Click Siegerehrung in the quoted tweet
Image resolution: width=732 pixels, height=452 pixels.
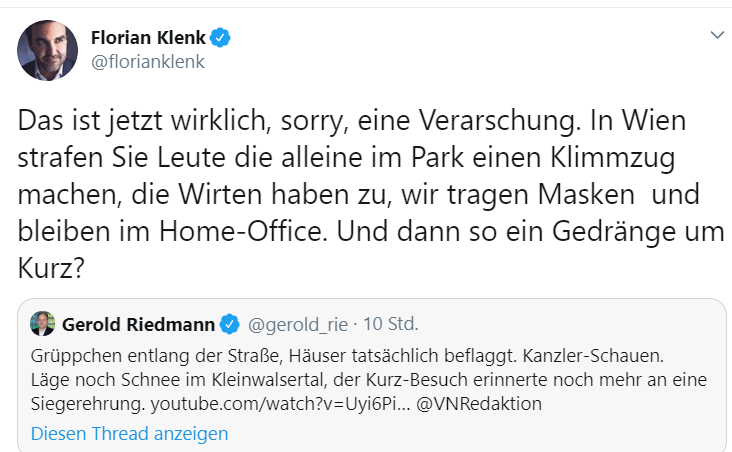point(88,404)
